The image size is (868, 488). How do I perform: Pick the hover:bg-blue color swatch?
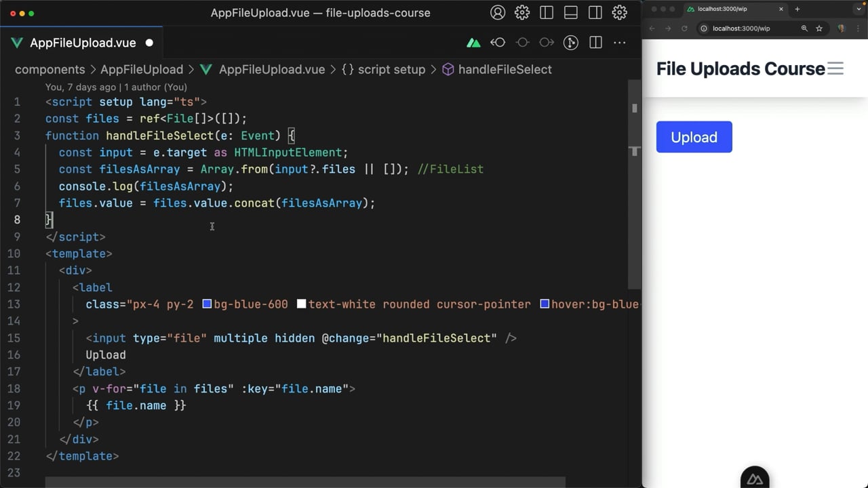(x=545, y=304)
